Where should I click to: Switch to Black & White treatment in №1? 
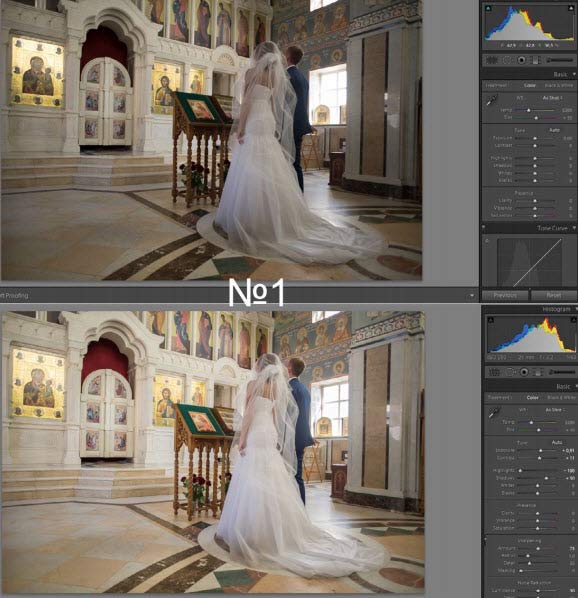pyautogui.click(x=559, y=85)
